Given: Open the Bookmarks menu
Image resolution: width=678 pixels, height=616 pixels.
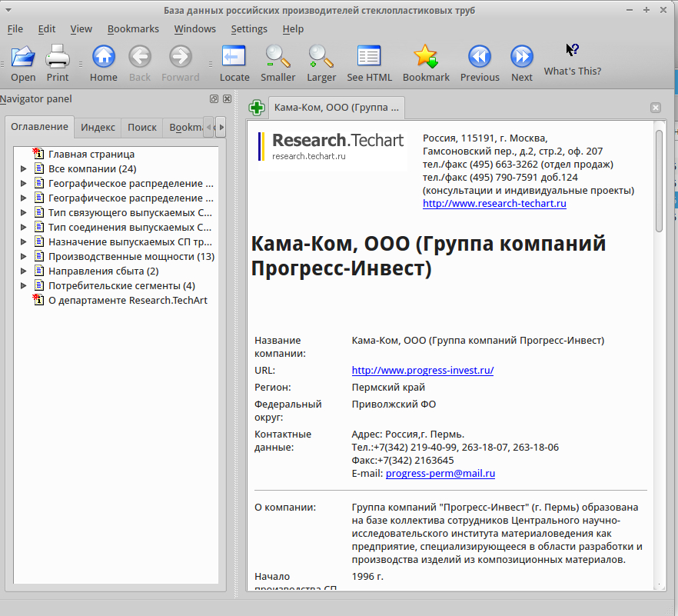Looking at the screenshot, I should (x=133, y=29).
